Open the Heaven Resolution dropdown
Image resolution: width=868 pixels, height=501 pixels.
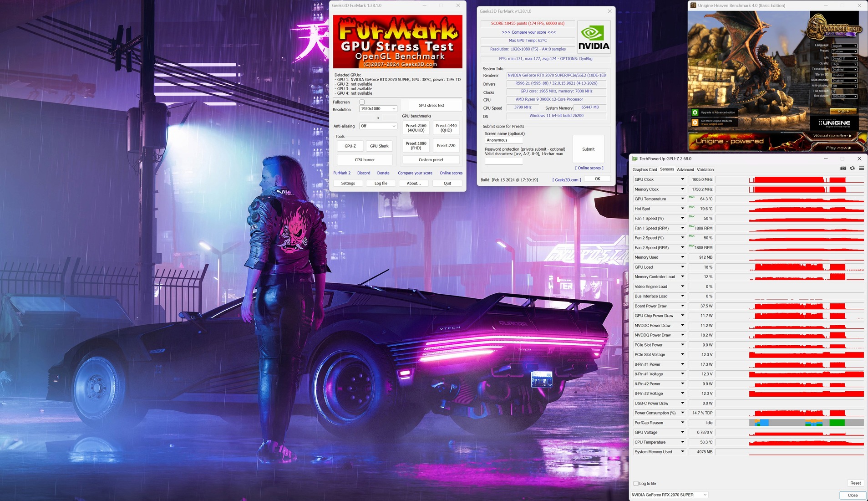844,97
